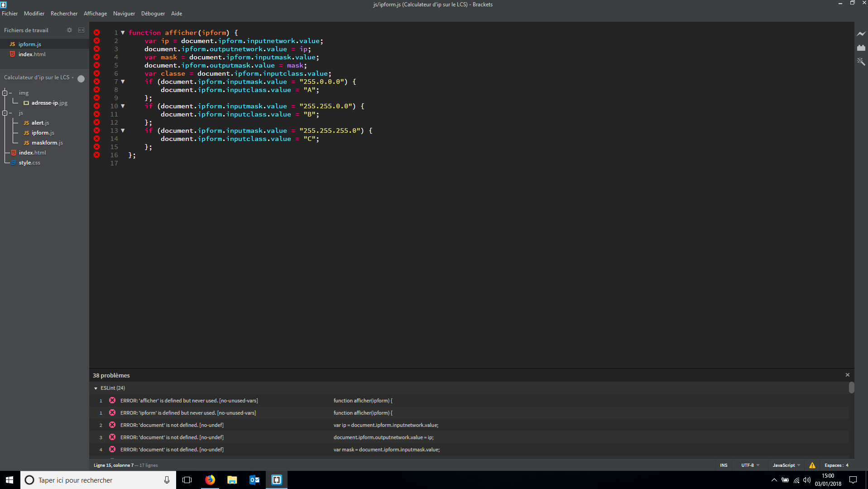Click the problems panel scrollbar thumb
868x489 pixels.
(851, 387)
